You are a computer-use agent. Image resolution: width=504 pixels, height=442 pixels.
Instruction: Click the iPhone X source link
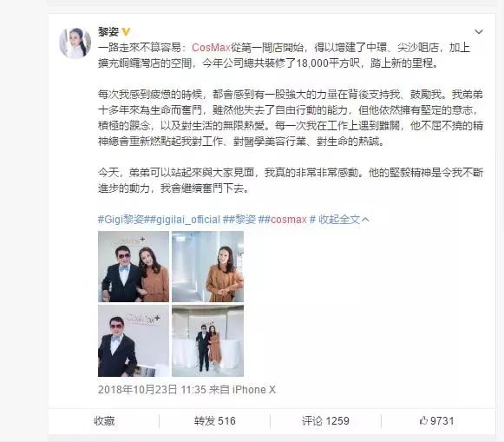pos(254,390)
